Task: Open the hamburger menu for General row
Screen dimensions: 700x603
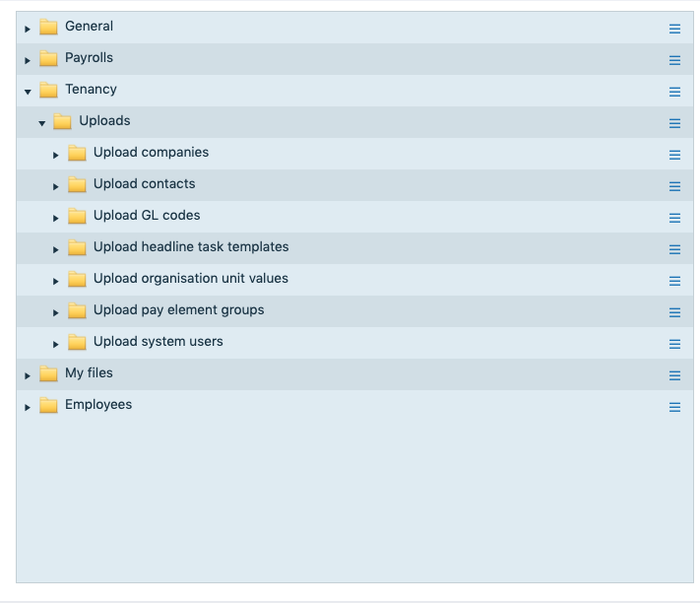Action: 674,29
